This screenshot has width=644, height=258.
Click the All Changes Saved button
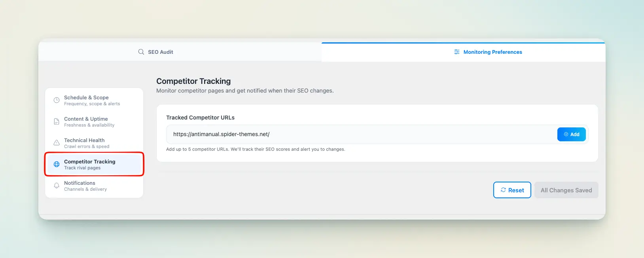pyautogui.click(x=566, y=190)
